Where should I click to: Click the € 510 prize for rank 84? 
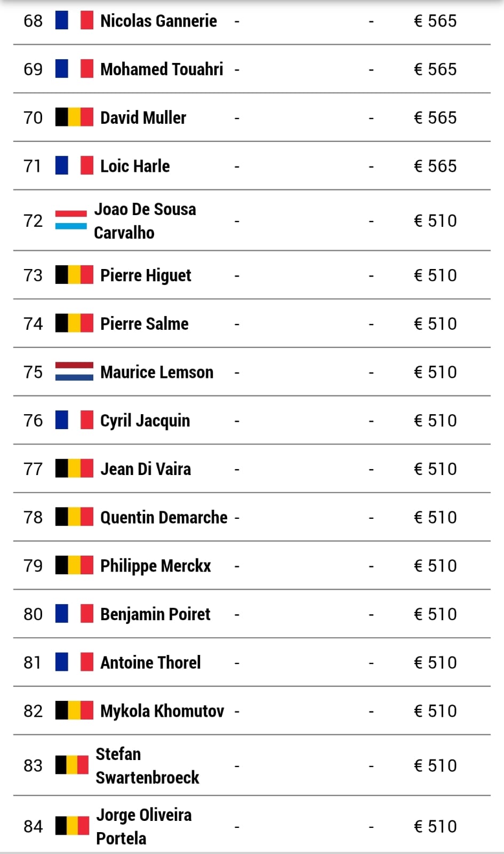pyautogui.click(x=435, y=826)
